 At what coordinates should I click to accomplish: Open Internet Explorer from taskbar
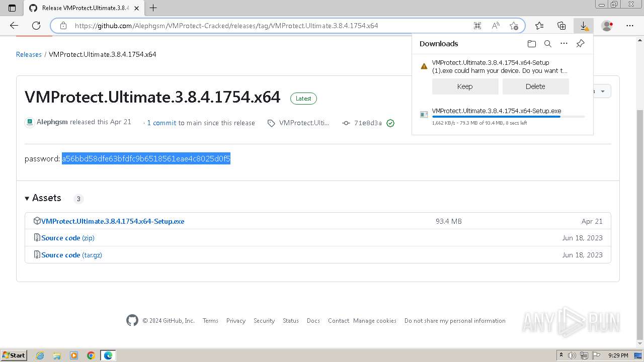(x=40, y=355)
